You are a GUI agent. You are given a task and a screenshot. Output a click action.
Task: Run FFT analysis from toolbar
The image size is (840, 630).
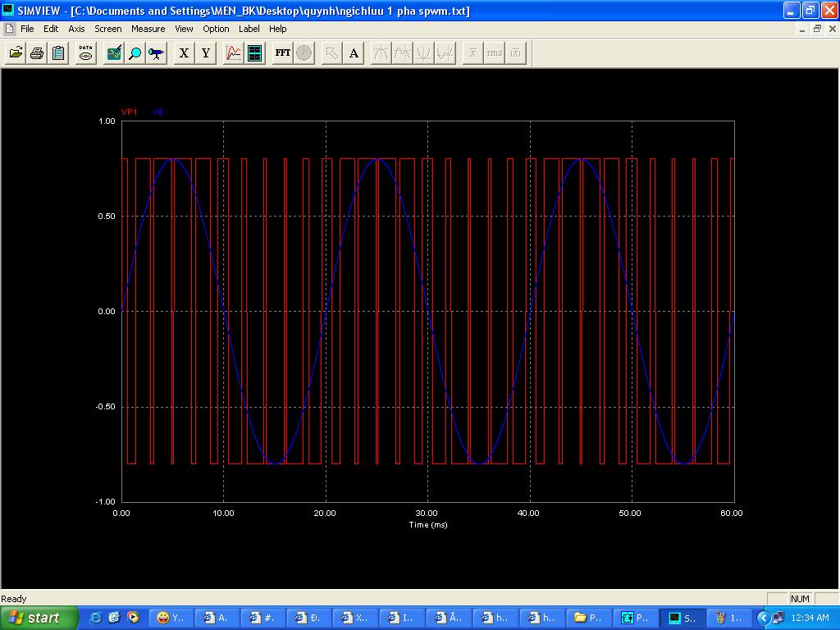[x=282, y=53]
